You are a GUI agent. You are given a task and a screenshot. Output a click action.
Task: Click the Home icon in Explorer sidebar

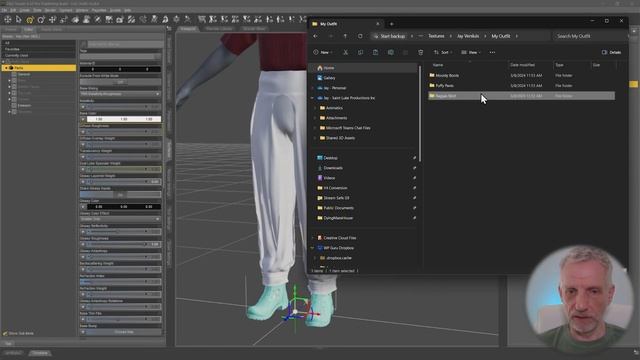tap(320, 68)
